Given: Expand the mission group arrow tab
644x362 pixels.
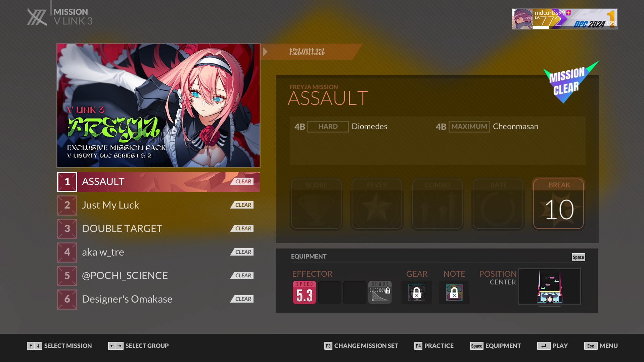Looking at the screenshot, I should click(265, 52).
